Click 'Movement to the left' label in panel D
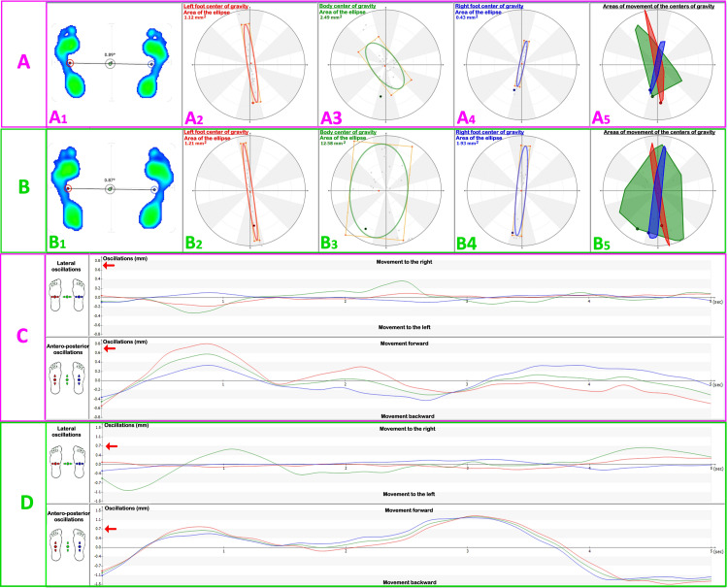Viewport: 728px width, 588px height. pyautogui.click(x=409, y=494)
